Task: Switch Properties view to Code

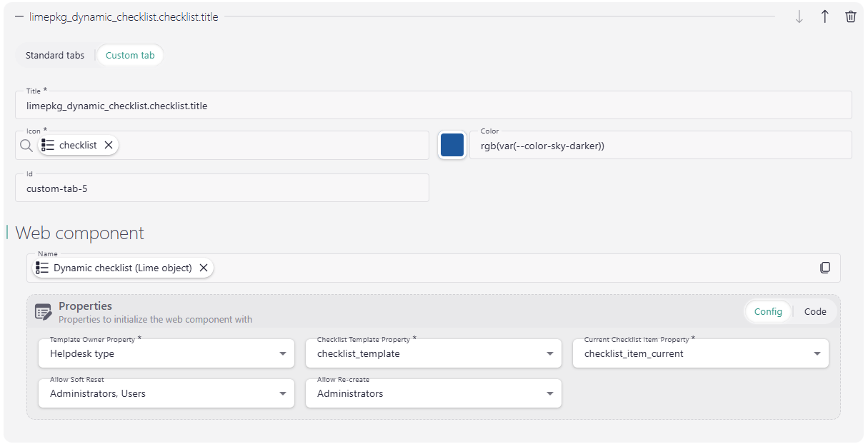Action: coord(815,311)
